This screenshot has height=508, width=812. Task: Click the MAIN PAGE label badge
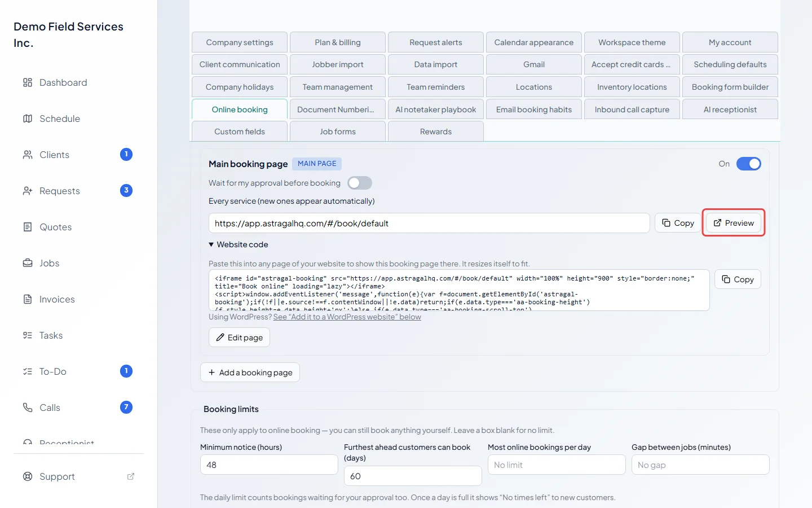click(x=317, y=164)
